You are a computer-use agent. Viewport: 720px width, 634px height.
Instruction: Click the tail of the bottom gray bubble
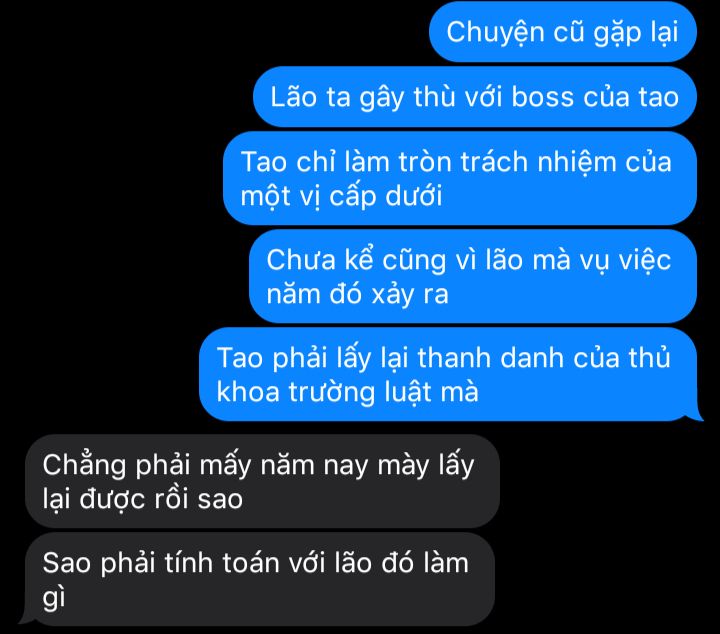point(27,619)
